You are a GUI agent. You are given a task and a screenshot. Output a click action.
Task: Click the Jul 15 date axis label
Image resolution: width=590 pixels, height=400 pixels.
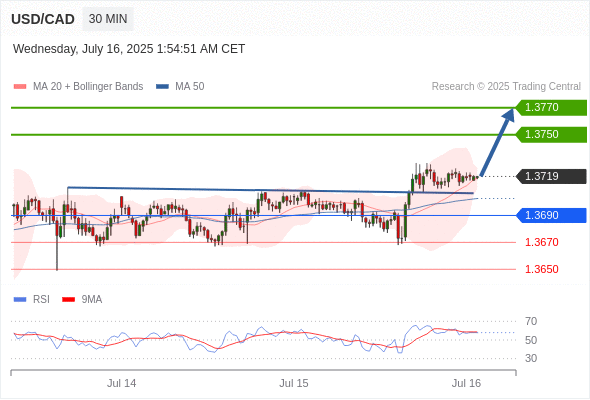tap(293, 383)
